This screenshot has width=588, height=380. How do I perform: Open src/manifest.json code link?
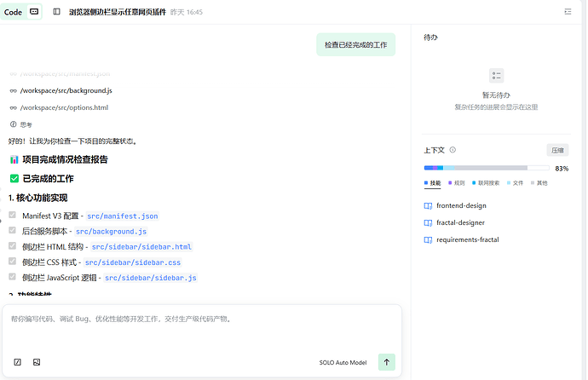click(x=122, y=216)
